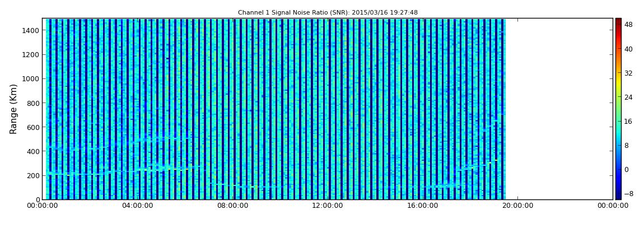This screenshot has width=644, height=228.
Task: Click the colorbar value 16
Action: tap(628, 122)
